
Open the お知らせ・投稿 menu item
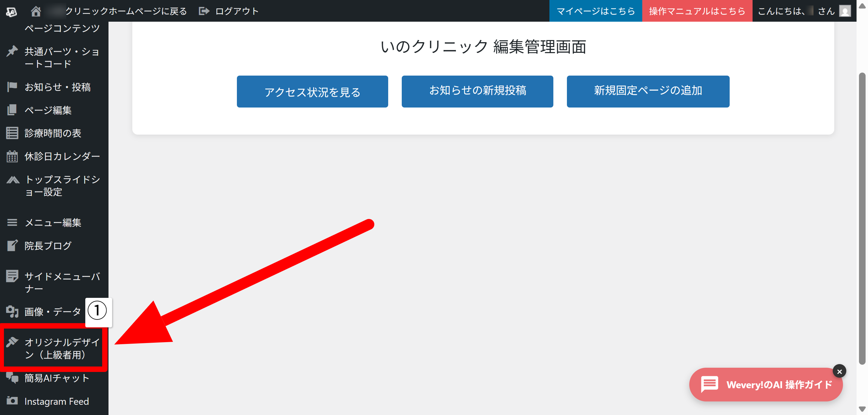click(57, 87)
